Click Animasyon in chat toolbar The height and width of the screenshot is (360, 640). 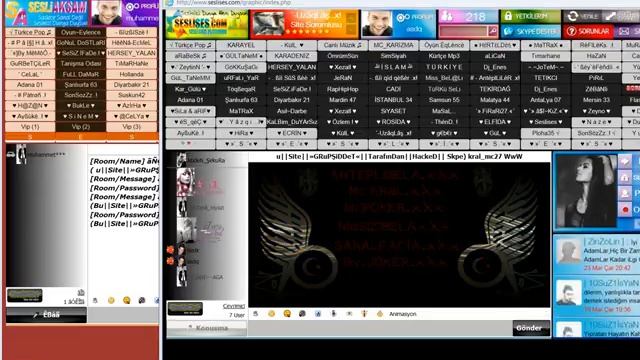point(403,314)
